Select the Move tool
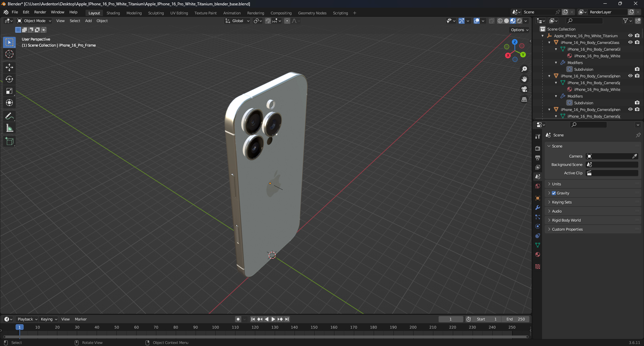The height and width of the screenshot is (346, 644). (x=9, y=67)
